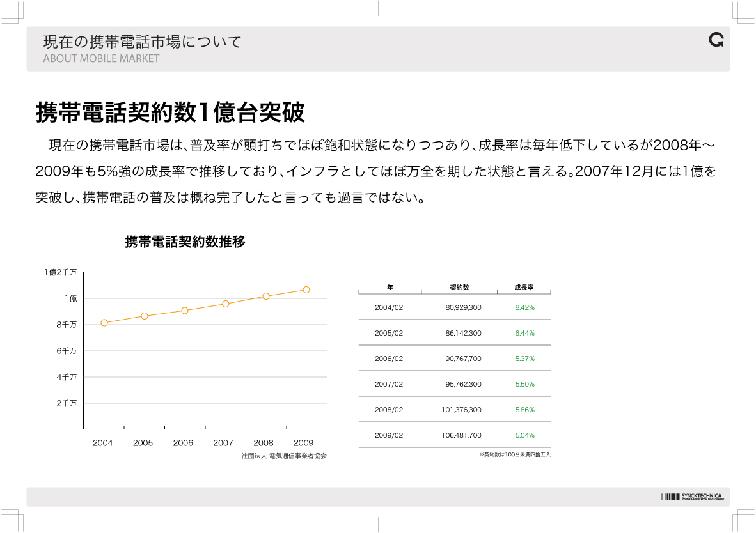Image resolution: width=756 pixels, height=533 pixels.
Task: Select the table cell 2009/02
Action: point(389,435)
